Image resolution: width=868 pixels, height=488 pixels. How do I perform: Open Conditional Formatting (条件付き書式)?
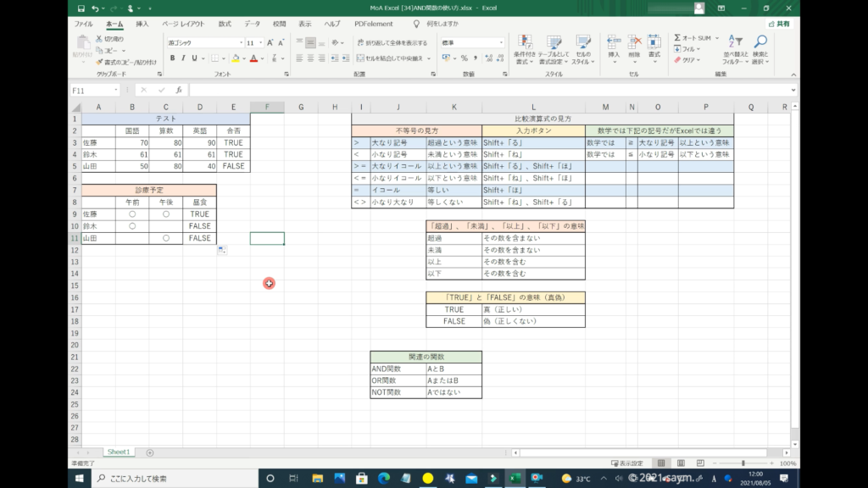525,49
